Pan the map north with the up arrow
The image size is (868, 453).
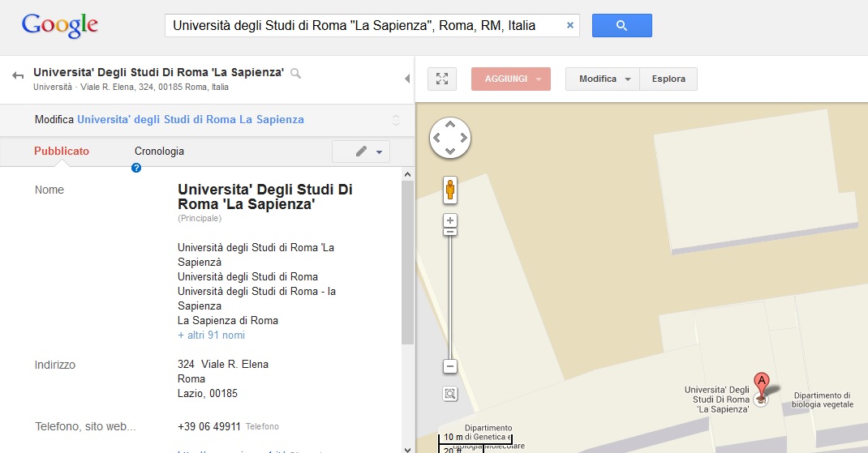450,125
